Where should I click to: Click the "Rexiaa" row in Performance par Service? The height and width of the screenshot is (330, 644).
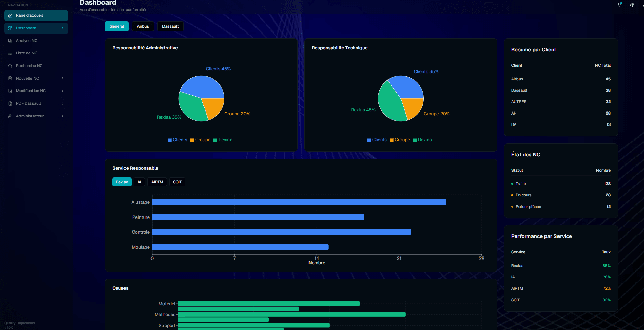click(x=561, y=266)
